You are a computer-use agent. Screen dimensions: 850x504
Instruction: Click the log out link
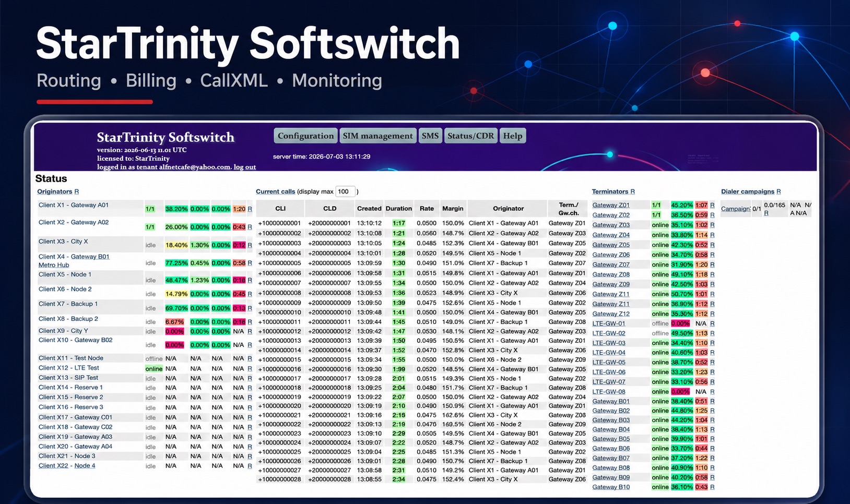click(x=244, y=167)
